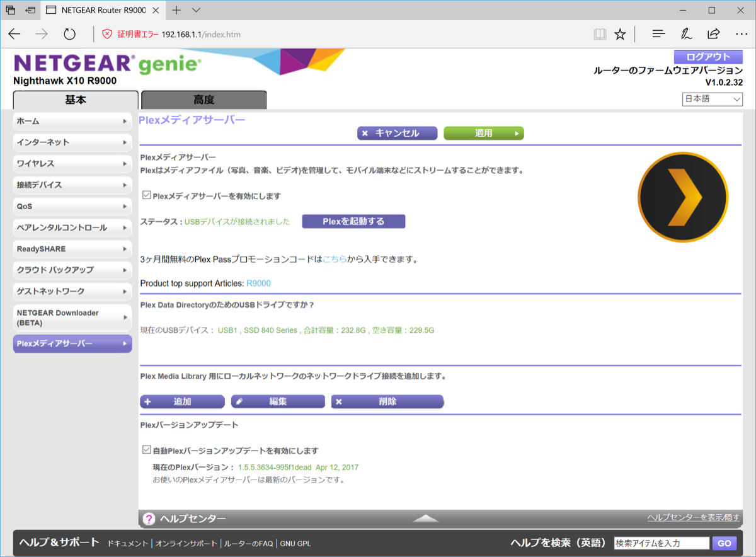The width and height of the screenshot is (756, 557).
Task: Open the Edge hub lines icon
Action: [658, 34]
